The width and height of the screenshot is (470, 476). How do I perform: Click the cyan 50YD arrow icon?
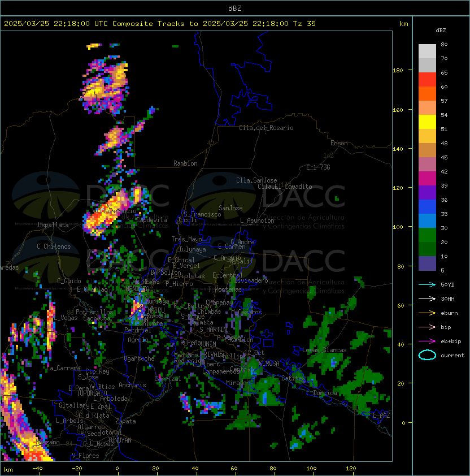point(427,284)
